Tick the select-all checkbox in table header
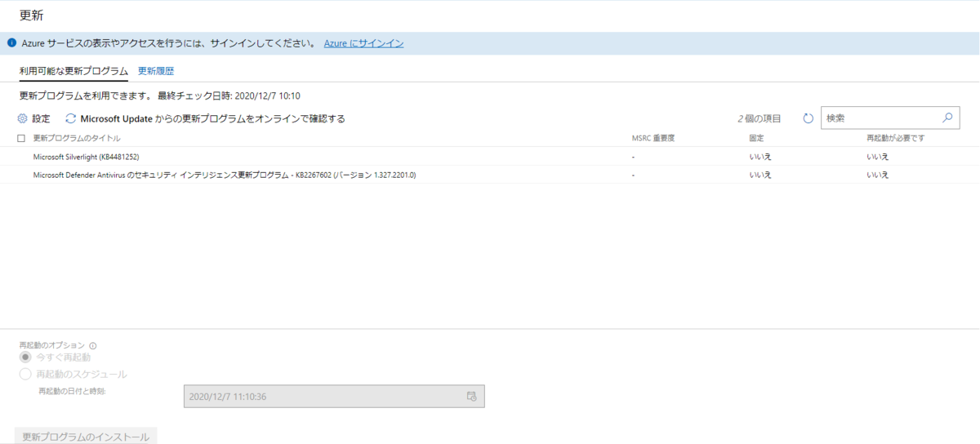Screen dimensions: 980x444 21,138
